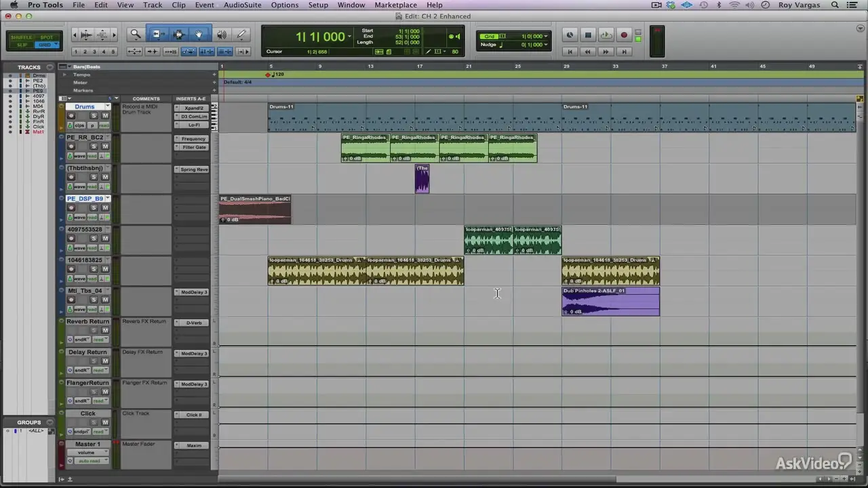Enable Spot edit mode
This screenshot has height=488, width=868.
tap(46, 37)
